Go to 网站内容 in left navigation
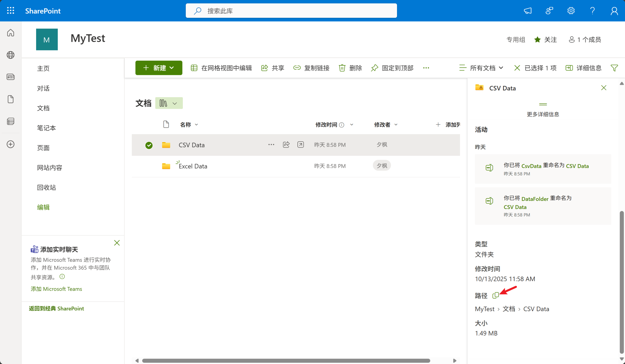Image resolution: width=625 pixels, height=364 pixels. tap(49, 168)
